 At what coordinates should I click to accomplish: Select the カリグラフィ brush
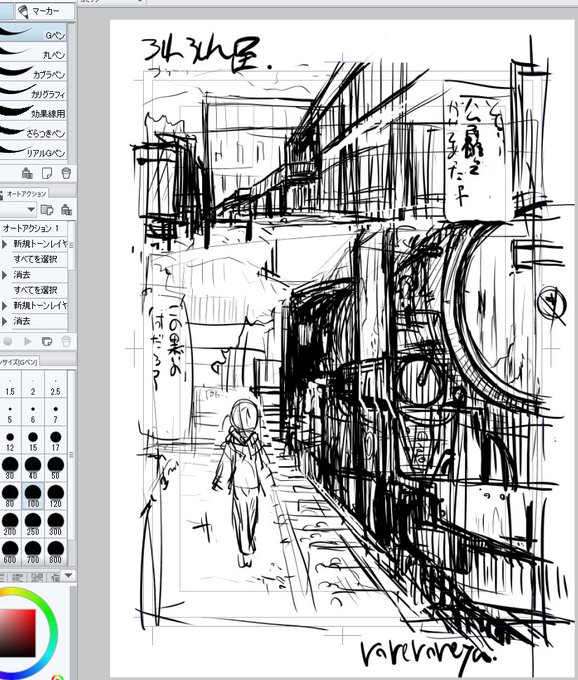[33, 92]
